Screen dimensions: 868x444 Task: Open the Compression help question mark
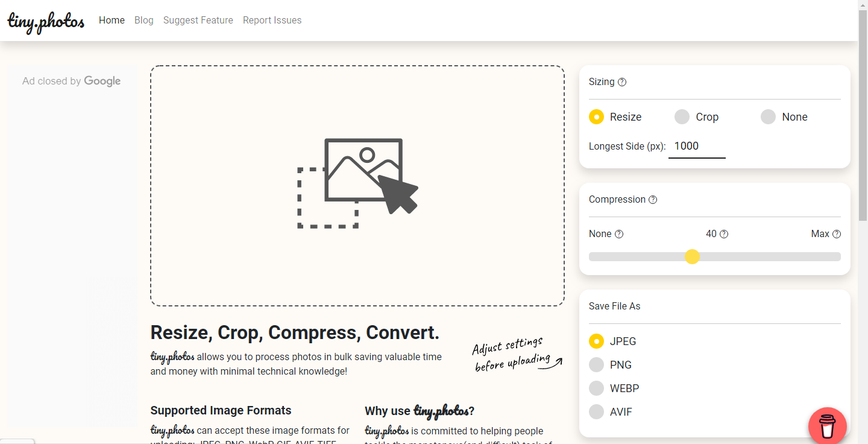click(x=653, y=200)
